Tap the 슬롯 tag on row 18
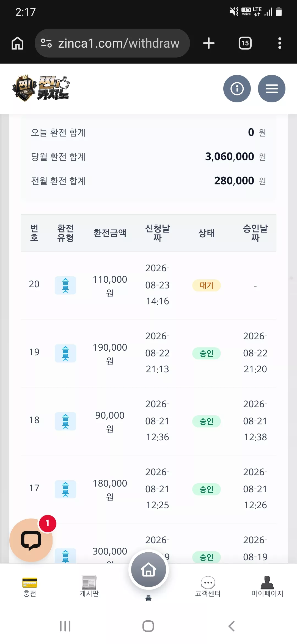 click(65, 421)
